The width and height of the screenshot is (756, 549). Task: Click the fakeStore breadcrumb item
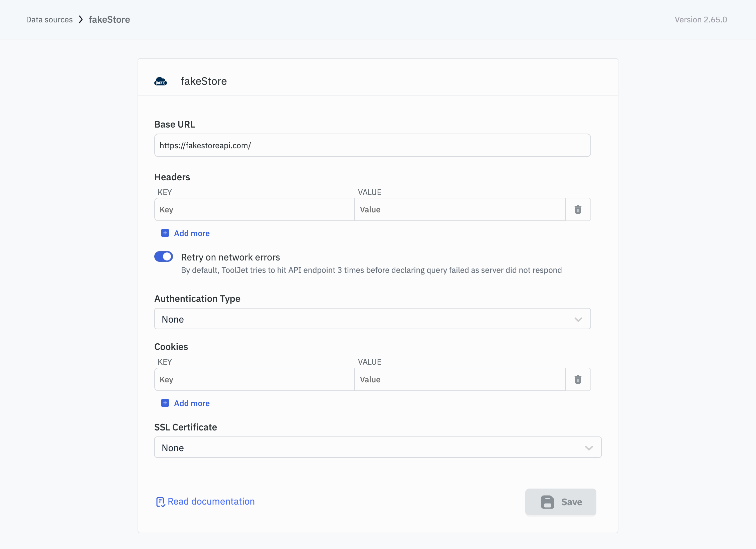(109, 20)
